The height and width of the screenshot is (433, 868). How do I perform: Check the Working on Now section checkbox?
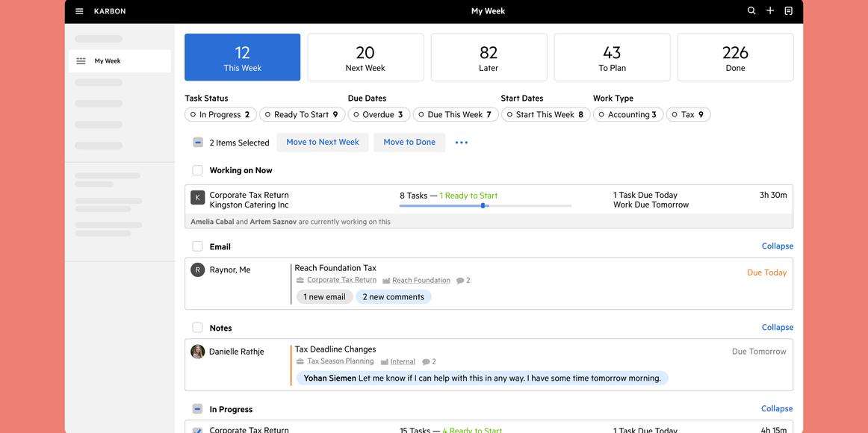click(x=197, y=169)
